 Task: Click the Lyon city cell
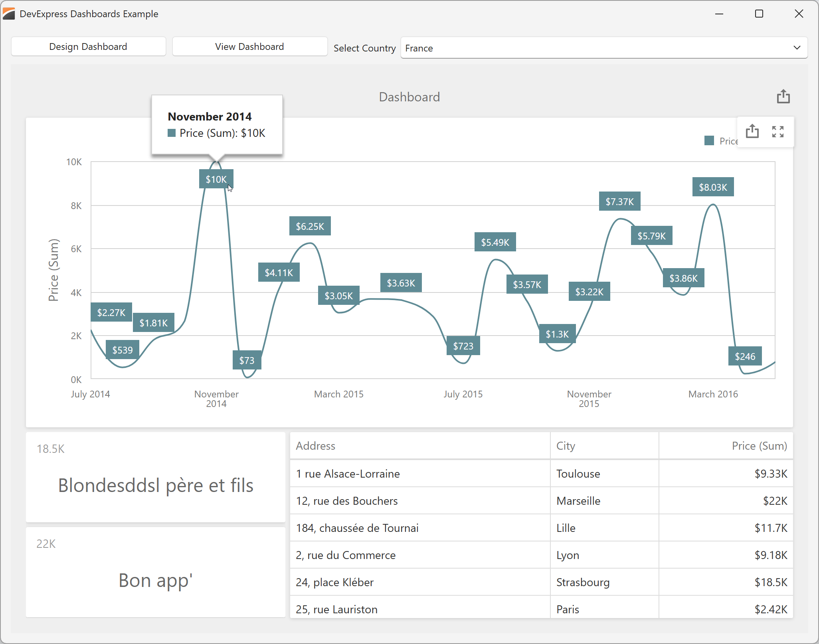(x=604, y=555)
